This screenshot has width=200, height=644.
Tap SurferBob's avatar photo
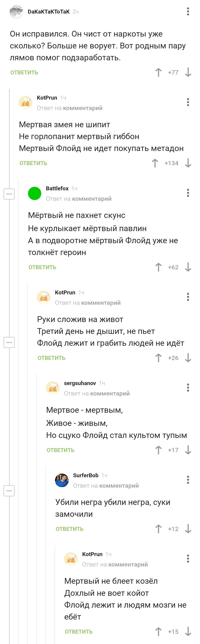coord(62,480)
